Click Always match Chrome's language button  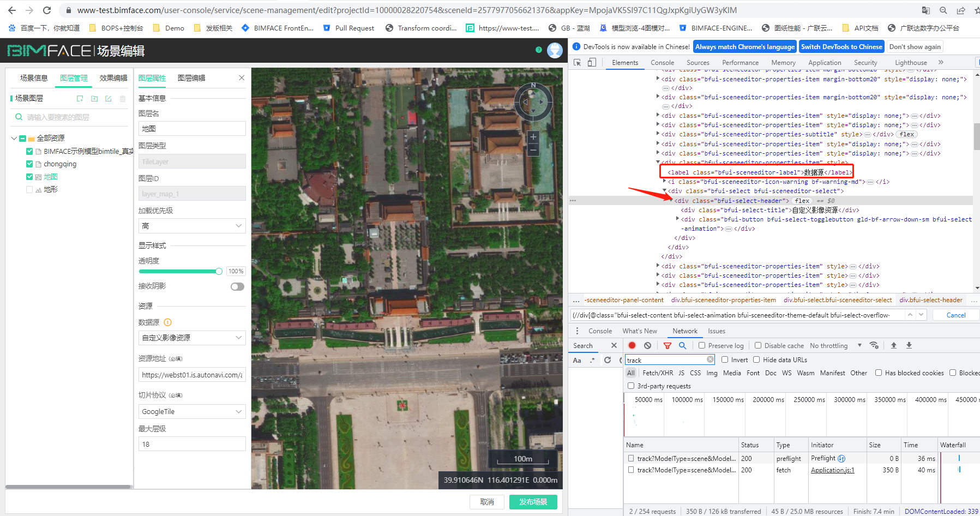pos(745,47)
